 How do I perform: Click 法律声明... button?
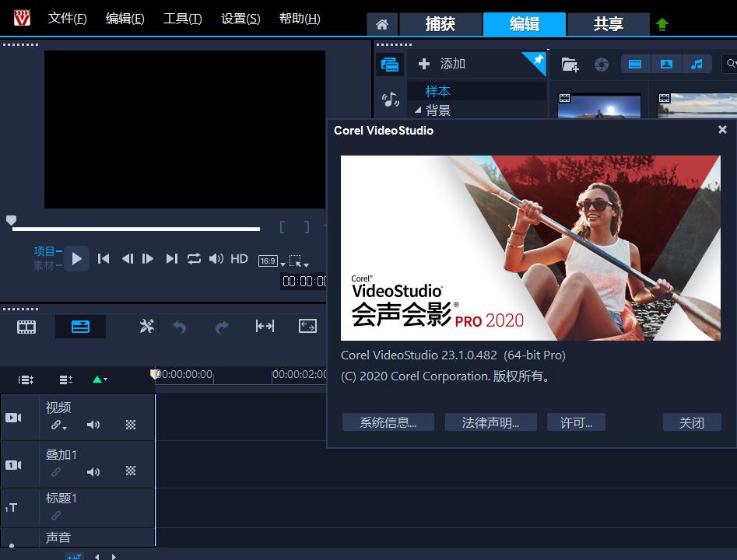click(x=491, y=422)
